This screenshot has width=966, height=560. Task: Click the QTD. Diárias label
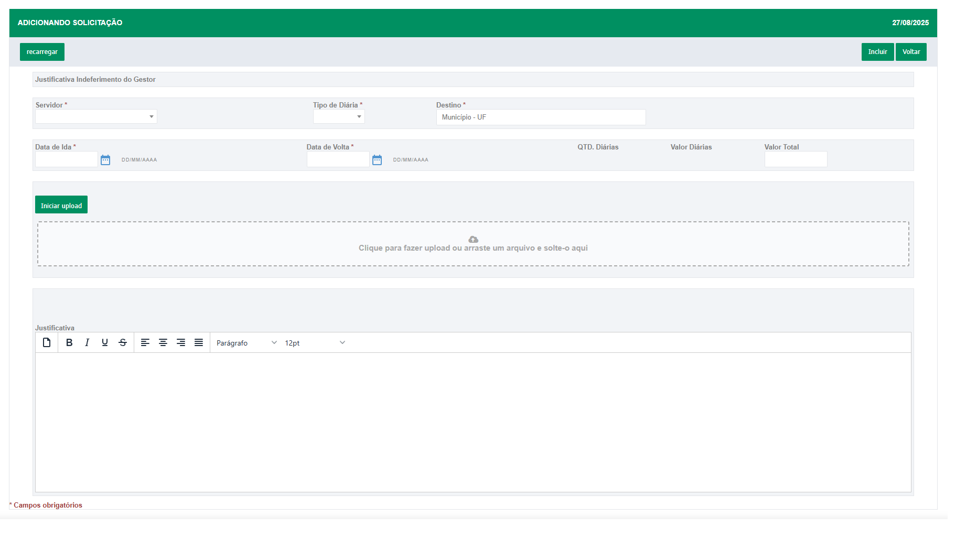pos(598,147)
